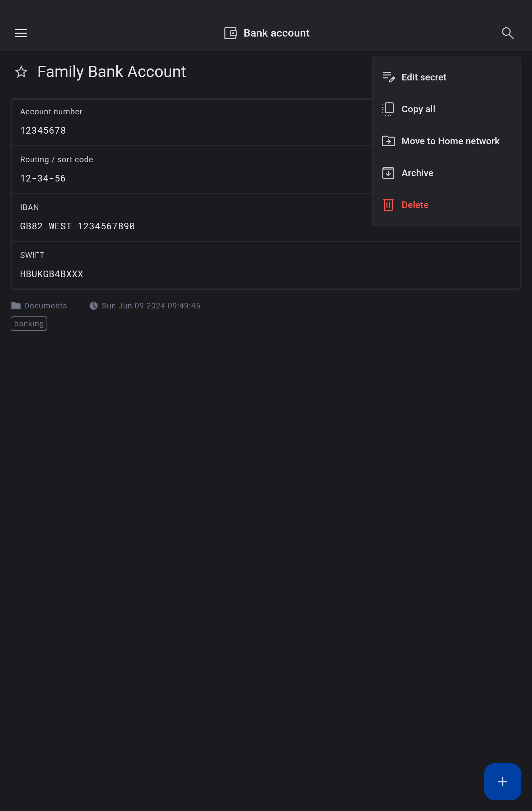Click the Archive box icon

(388, 173)
